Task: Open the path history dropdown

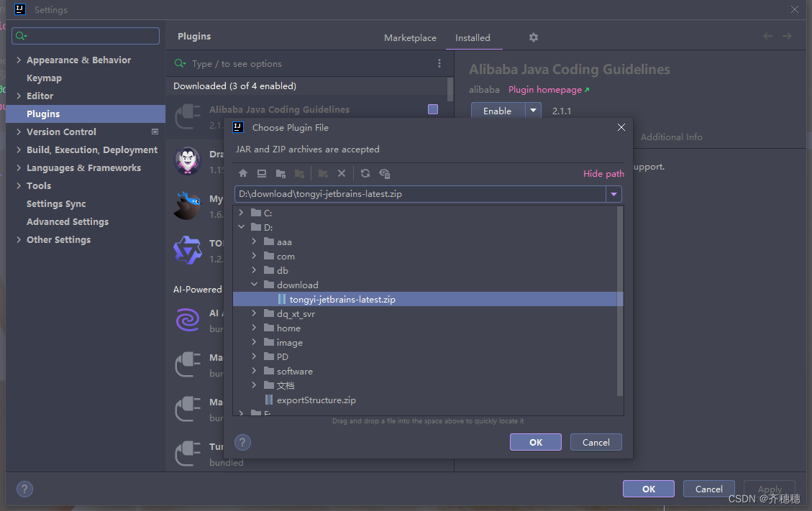Action: pos(613,194)
